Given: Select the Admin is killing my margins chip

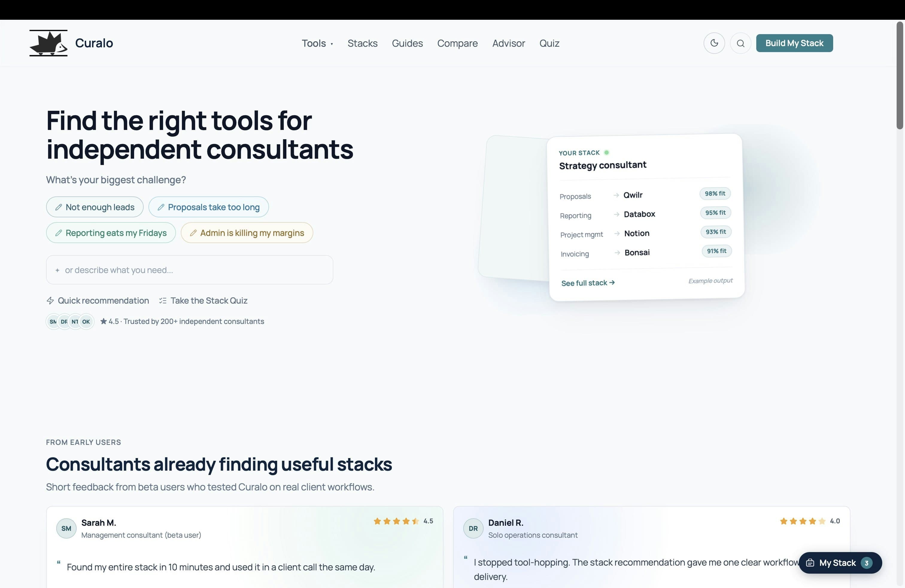Looking at the screenshot, I should [x=247, y=233].
